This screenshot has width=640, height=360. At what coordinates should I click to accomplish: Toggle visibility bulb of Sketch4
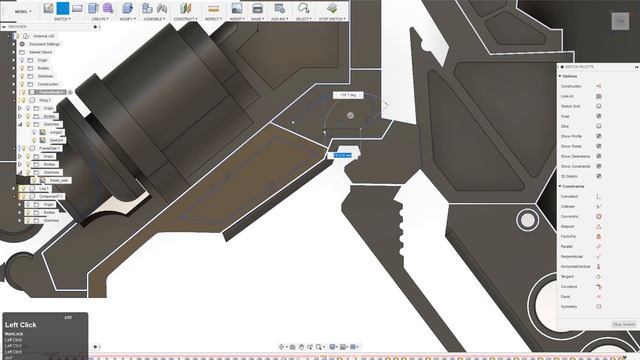pos(34,140)
